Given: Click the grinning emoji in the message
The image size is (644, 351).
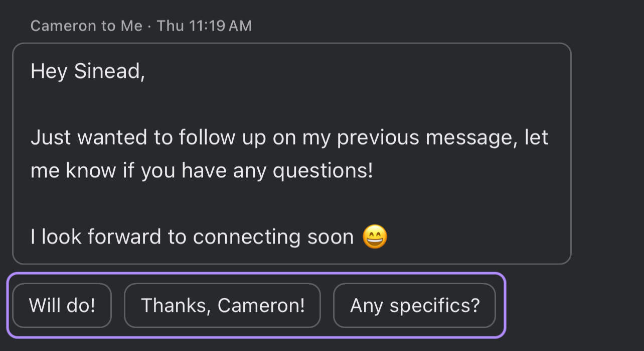Looking at the screenshot, I should (x=375, y=237).
